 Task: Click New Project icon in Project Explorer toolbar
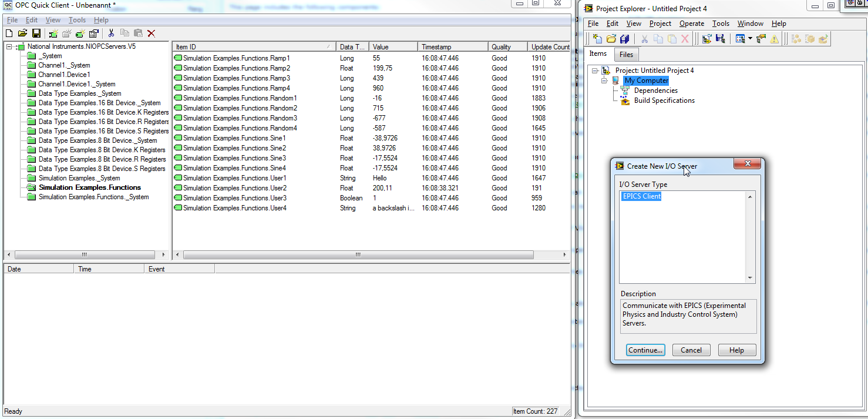click(597, 39)
